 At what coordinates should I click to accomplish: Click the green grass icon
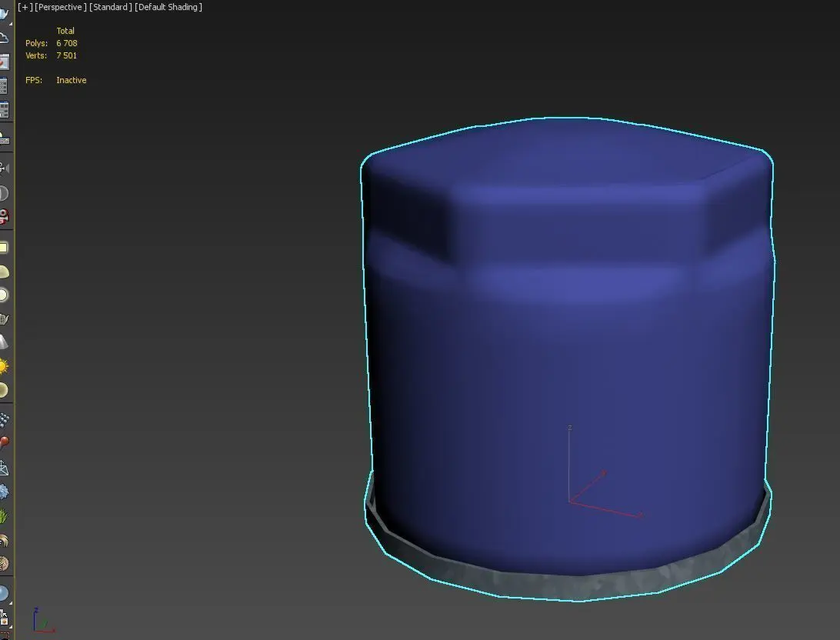[x=4, y=516]
